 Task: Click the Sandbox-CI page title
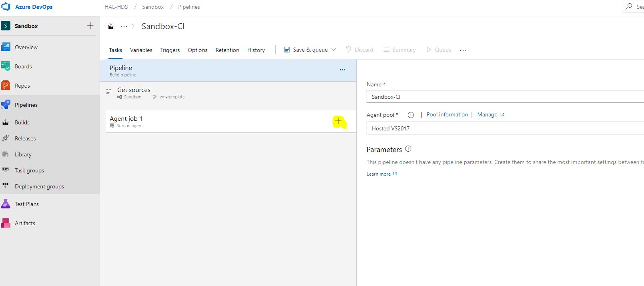point(163,26)
